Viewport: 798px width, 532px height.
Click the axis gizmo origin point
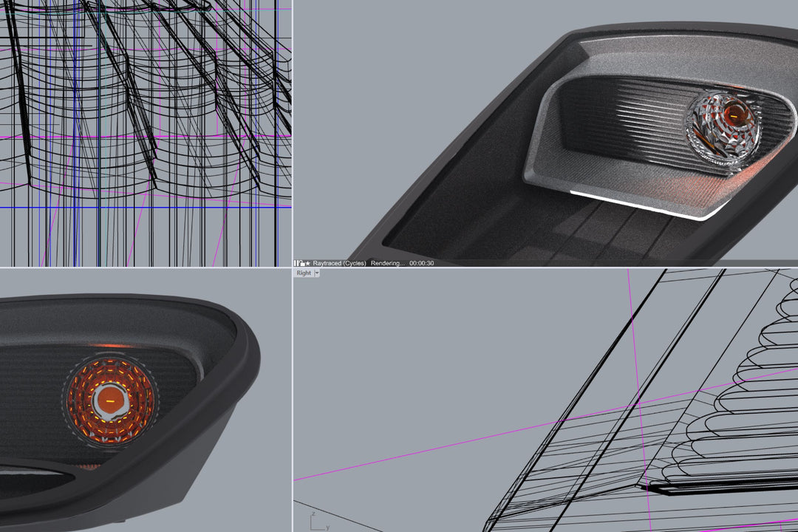(311, 528)
